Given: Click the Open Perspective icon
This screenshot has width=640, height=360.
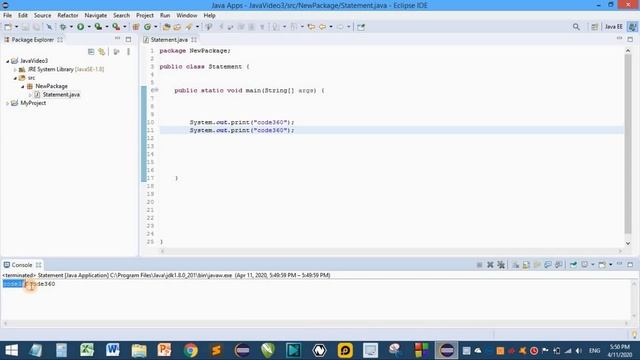Looking at the screenshot, I should click(x=594, y=27).
